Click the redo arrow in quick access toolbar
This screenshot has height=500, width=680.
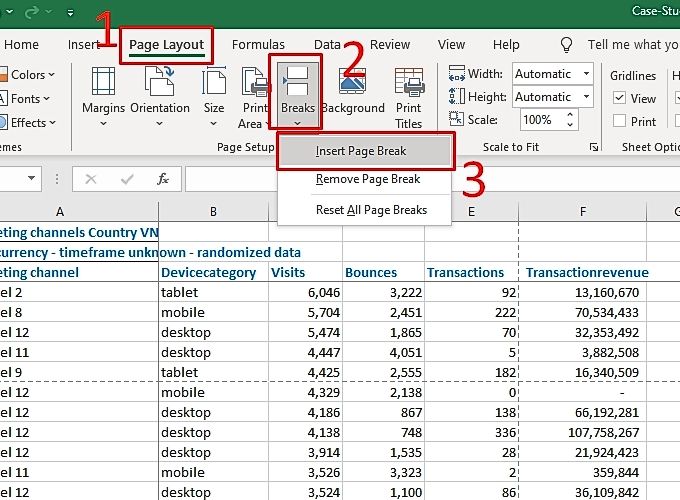[x=32, y=12]
